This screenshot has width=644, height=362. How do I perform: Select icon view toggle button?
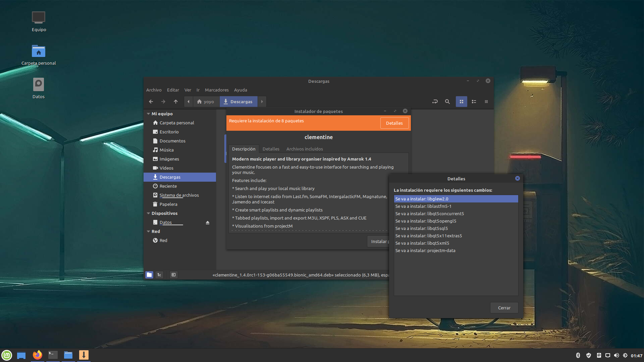click(462, 102)
